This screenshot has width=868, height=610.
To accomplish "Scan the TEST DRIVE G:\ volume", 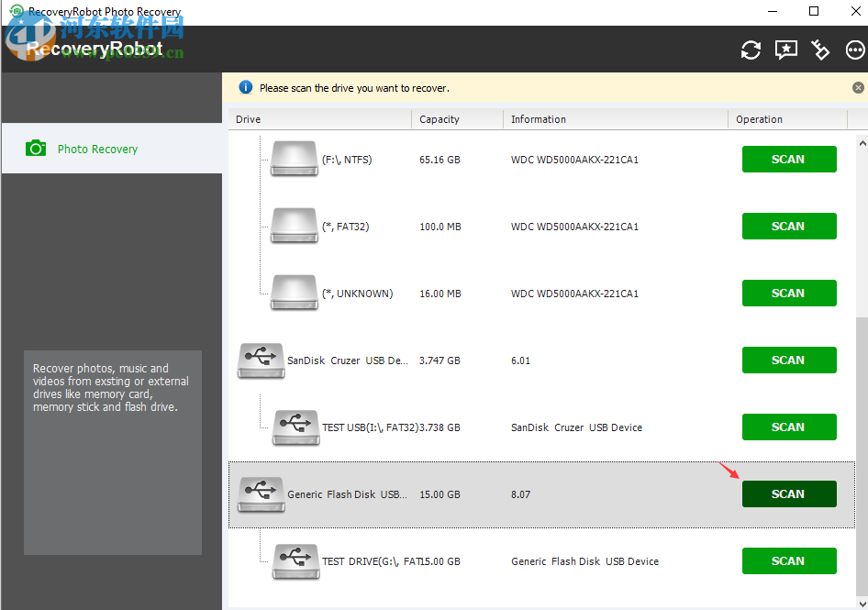I will click(x=789, y=561).
